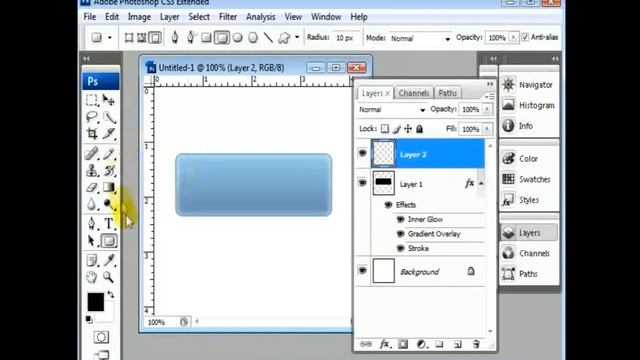Open the Layers panel flyout menu
This screenshot has height=360, width=640.
pyautogui.click(x=489, y=96)
